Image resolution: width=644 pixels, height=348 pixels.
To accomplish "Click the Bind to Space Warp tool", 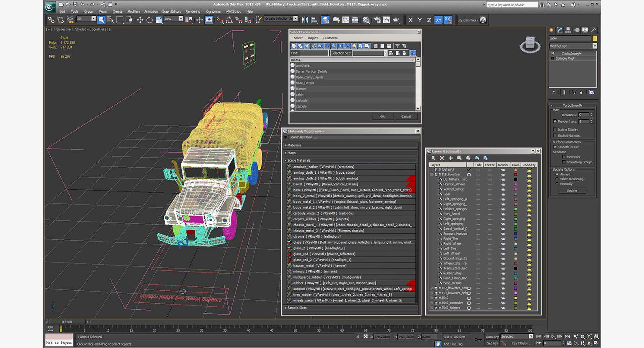I will click(x=70, y=20).
